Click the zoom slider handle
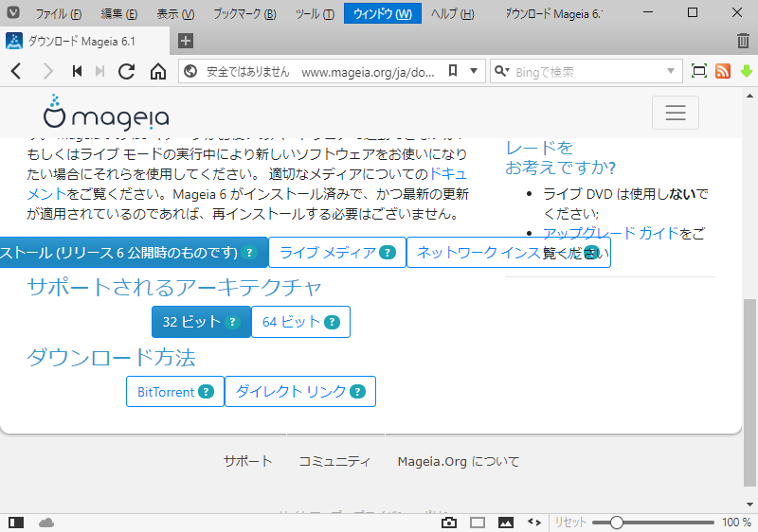758x532 pixels. 617,523
